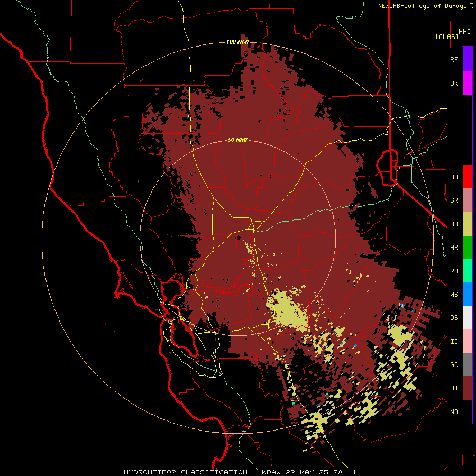The height and width of the screenshot is (476, 476).
Task: Click the [CLAS] units label
Action: click(x=447, y=36)
